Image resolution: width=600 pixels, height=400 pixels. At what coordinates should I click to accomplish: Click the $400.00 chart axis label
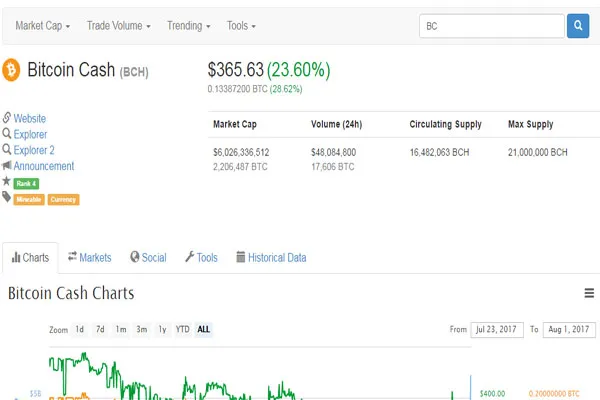492,393
